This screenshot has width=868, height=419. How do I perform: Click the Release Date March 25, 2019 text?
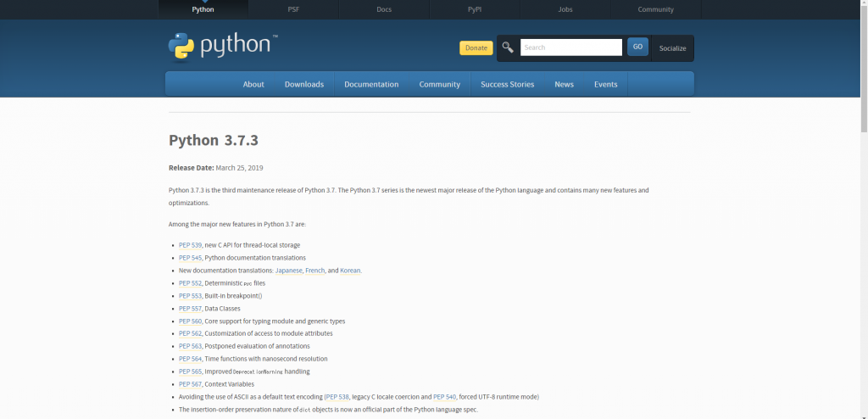coord(216,168)
